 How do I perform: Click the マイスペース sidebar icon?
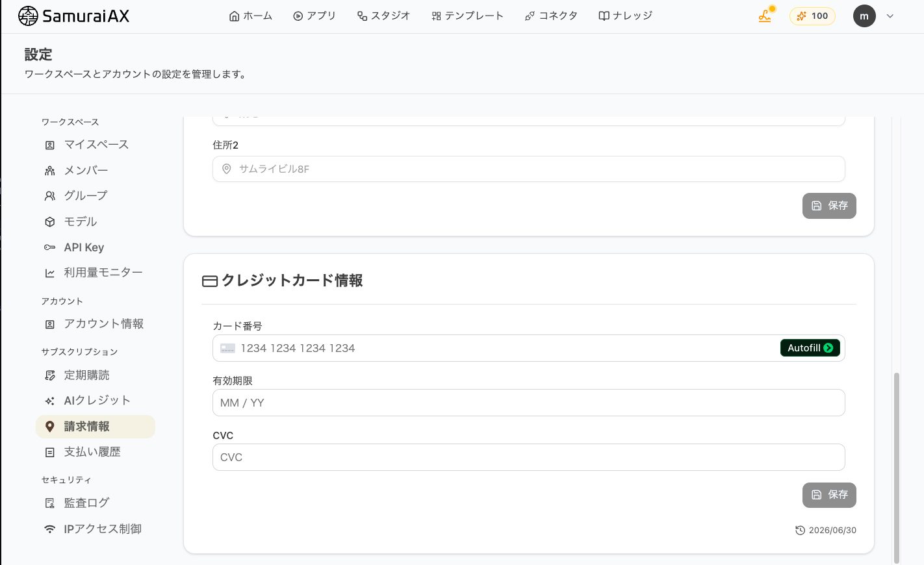pyautogui.click(x=50, y=145)
